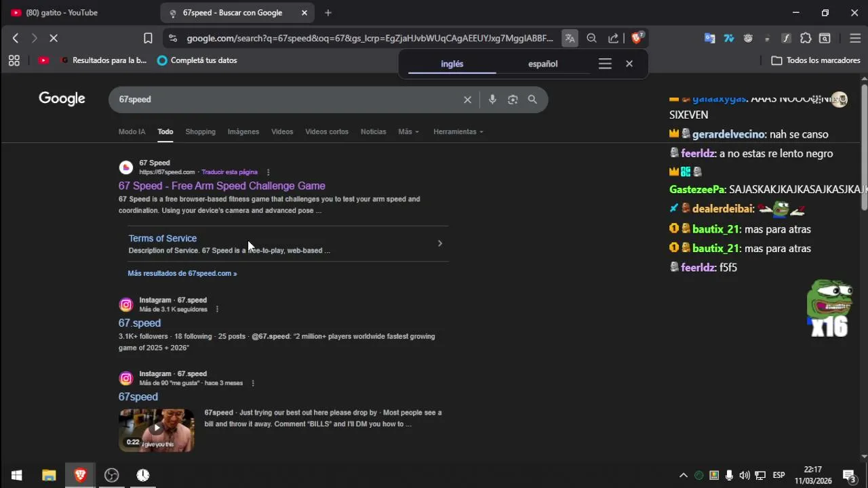868x488 pixels.
Task: Expand the Terms of Service sublink arrow
Action: (x=439, y=243)
